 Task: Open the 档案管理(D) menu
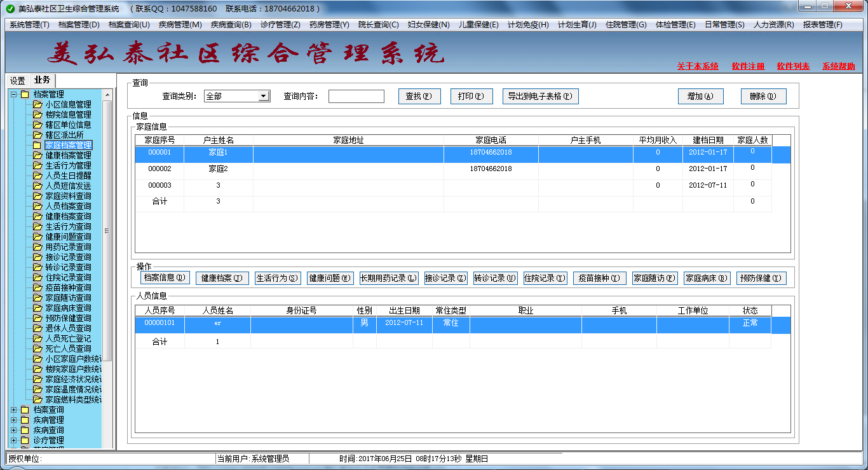coord(79,25)
